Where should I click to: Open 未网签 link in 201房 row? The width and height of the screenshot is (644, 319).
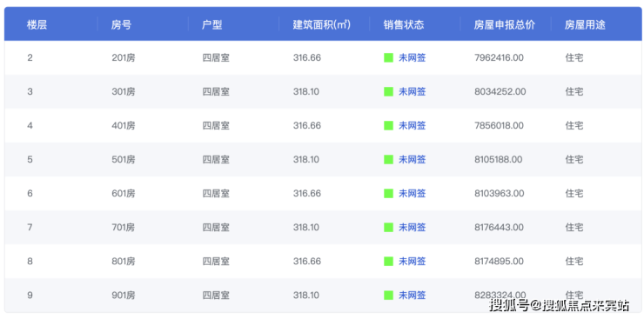tap(412, 58)
